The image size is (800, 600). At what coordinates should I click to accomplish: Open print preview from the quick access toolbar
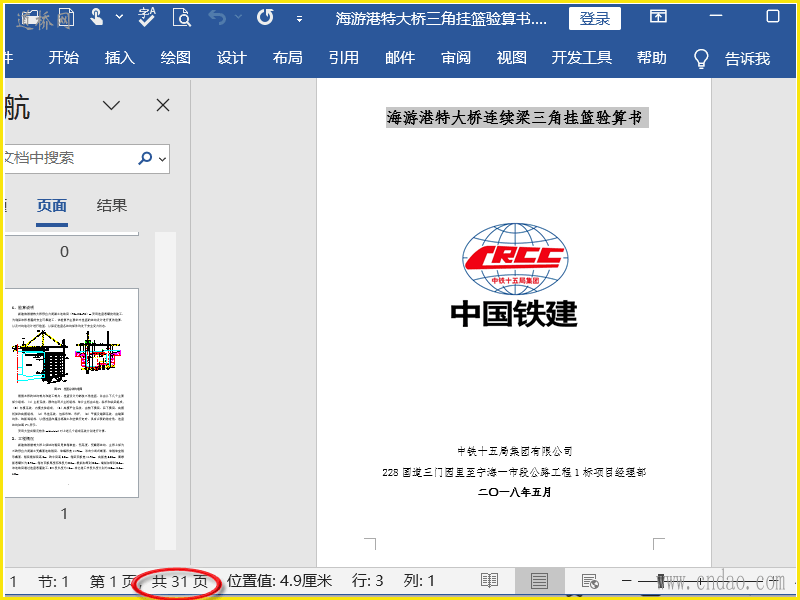pyautogui.click(x=182, y=17)
